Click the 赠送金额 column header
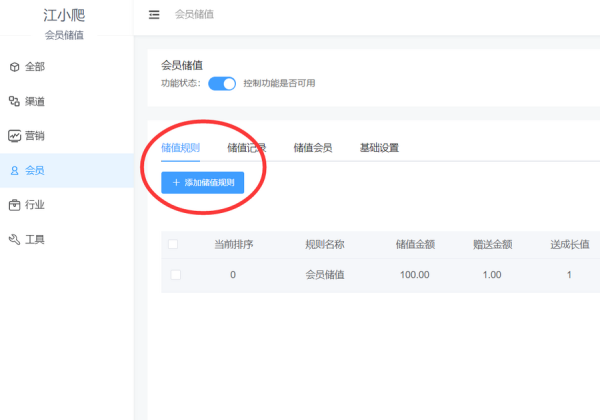This screenshot has width=600, height=420. tap(492, 244)
